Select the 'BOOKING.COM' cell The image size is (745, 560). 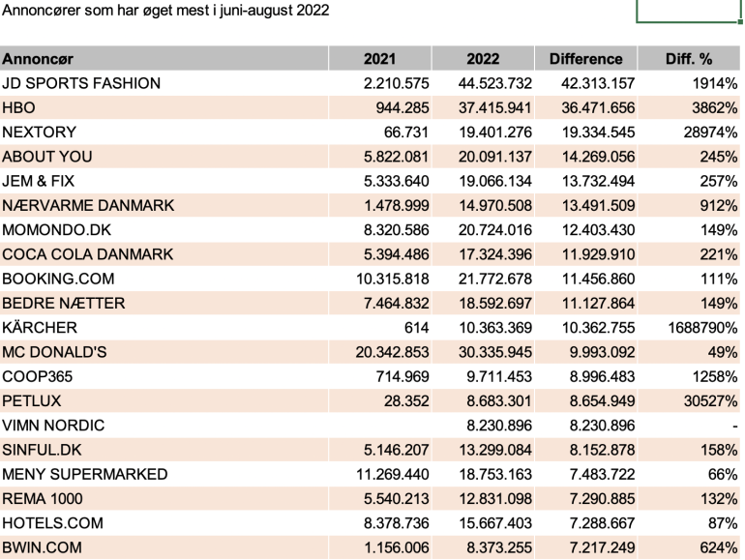click(164, 279)
